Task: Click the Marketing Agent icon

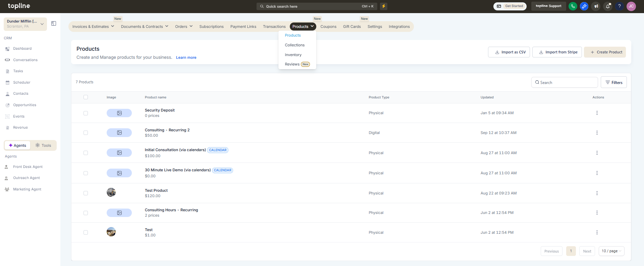Action: click(x=7, y=189)
